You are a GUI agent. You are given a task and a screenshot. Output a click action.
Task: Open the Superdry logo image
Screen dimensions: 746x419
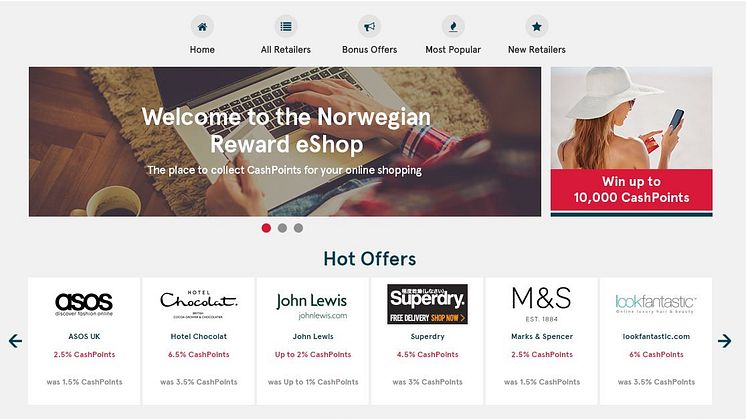point(427,304)
